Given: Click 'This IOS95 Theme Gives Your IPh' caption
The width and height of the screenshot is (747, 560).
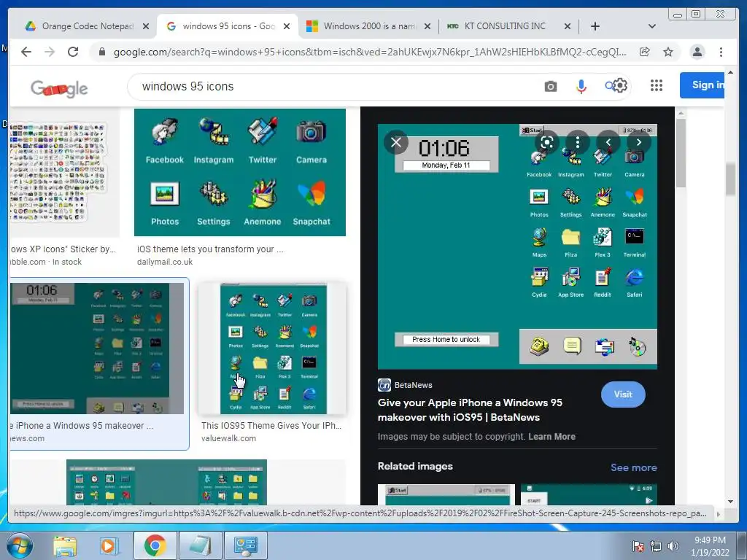Looking at the screenshot, I should [271, 426].
